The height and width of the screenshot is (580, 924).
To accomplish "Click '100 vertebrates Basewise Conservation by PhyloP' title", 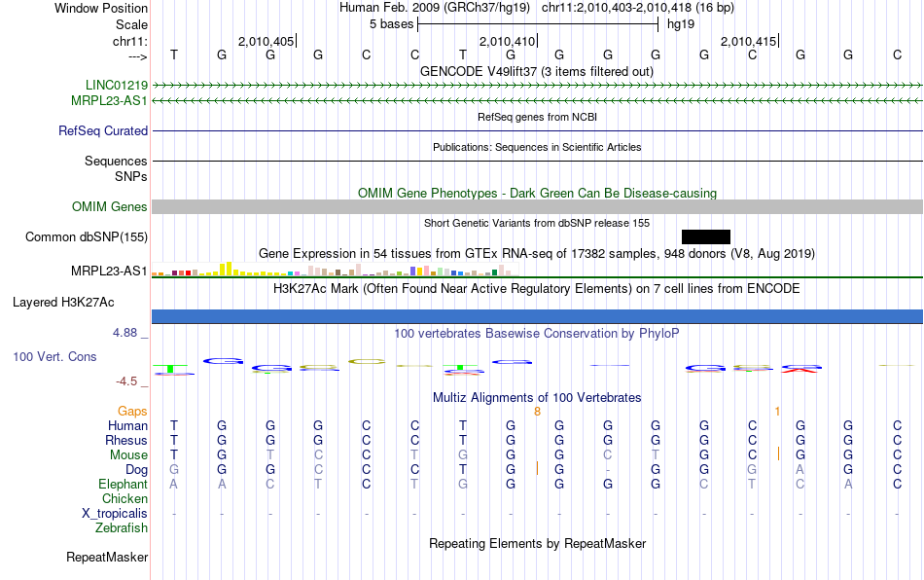I will (537, 333).
